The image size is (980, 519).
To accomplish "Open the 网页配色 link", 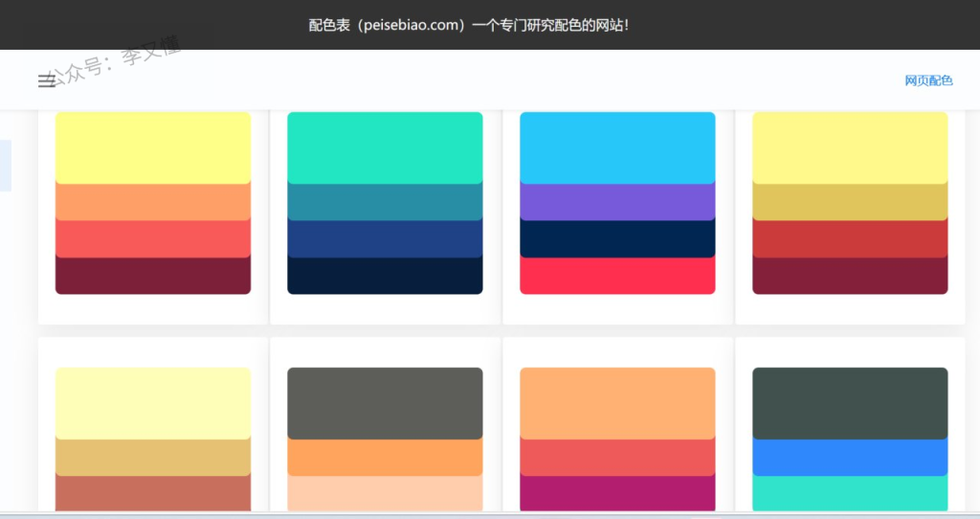I will pyautogui.click(x=928, y=80).
